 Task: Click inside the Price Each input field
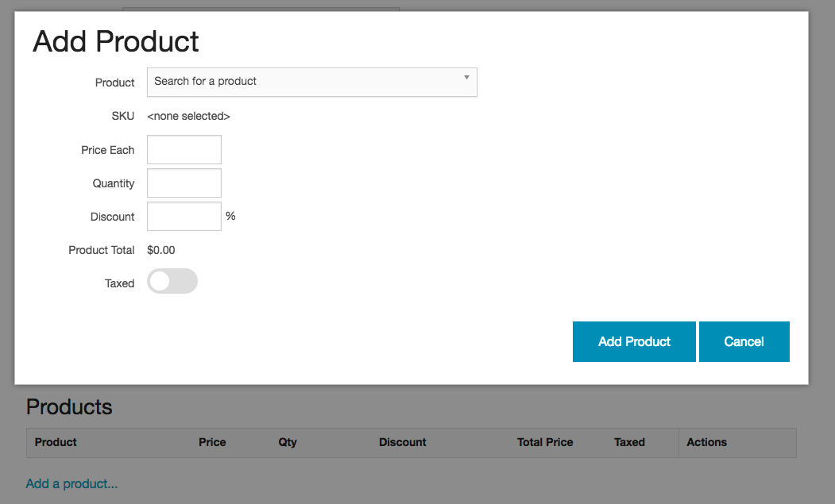click(x=184, y=149)
